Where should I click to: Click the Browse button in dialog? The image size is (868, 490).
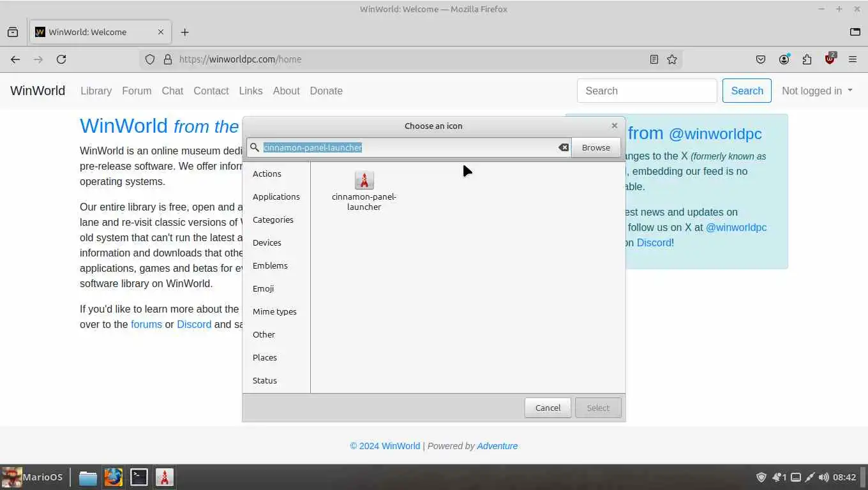coord(596,147)
